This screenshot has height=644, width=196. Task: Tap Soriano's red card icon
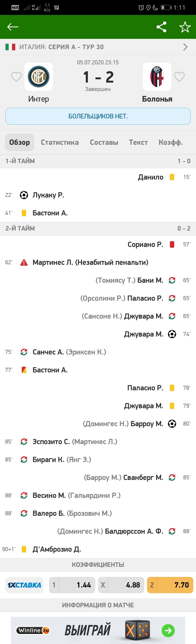click(x=172, y=244)
